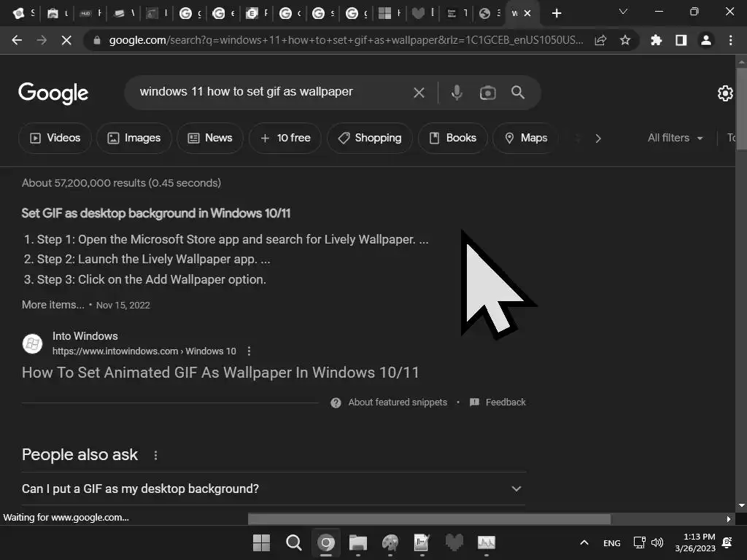This screenshot has width=747, height=560.
Task: Switch to the first browser tab
Action: point(24,13)
